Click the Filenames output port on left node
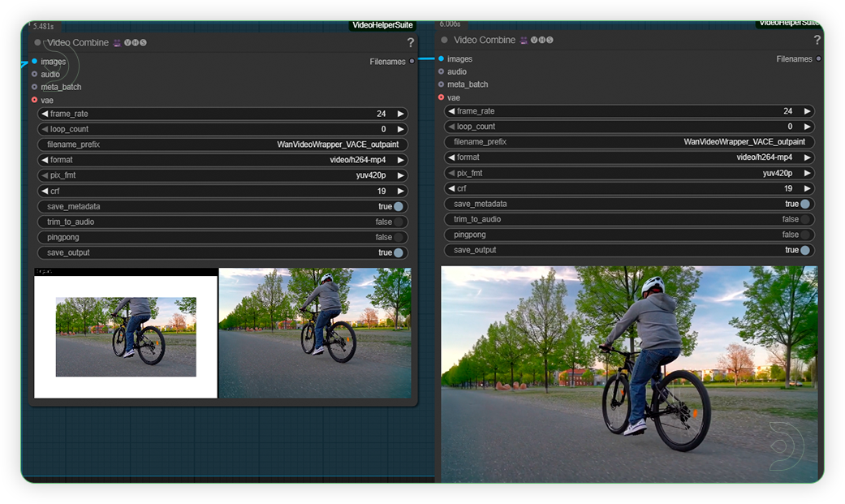 click(412, 62)
